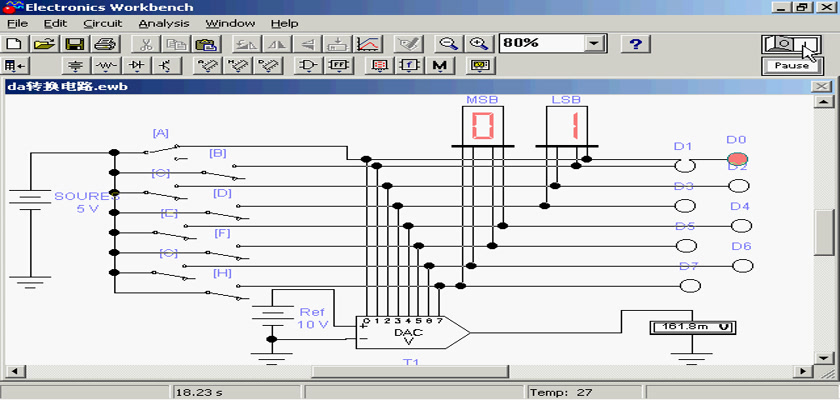Open the Logic Gates parts bin
The image size is (840, 400).
pos(309,66)
